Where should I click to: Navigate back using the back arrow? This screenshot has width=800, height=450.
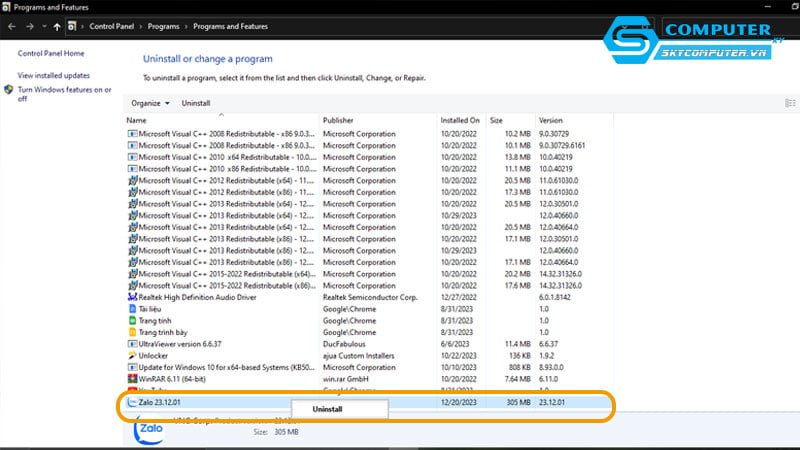12,26
